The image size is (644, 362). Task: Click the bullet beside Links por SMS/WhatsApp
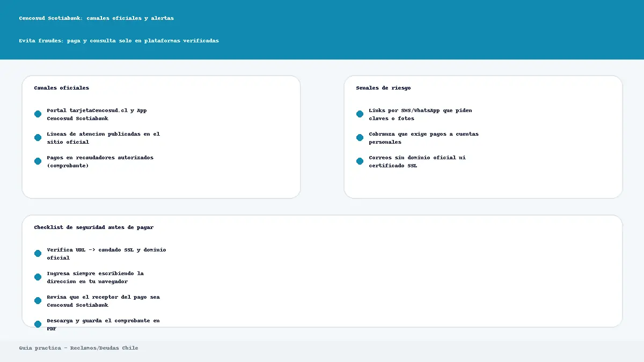pyautogui.click(x=360, y=114)
